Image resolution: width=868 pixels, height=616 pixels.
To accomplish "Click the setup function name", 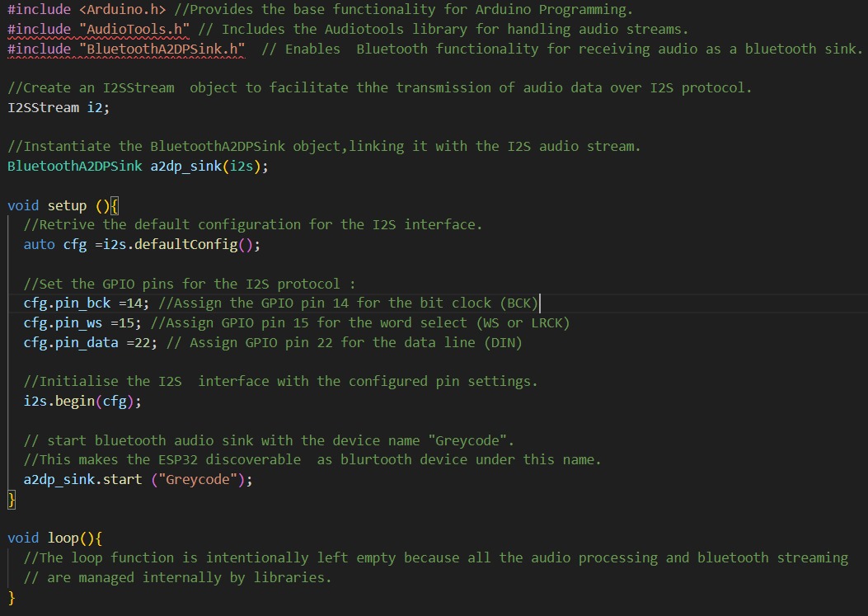I will (x=67, y=205).
